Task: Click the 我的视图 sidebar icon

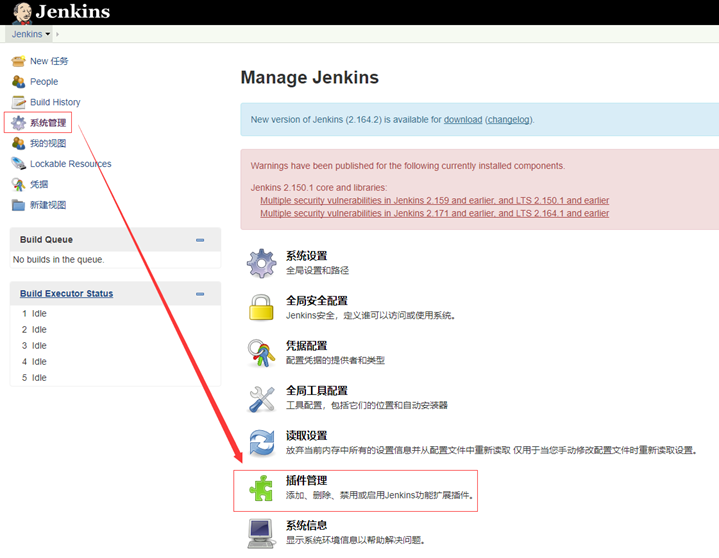Action: pyautogui.click(x=18, y=144)
